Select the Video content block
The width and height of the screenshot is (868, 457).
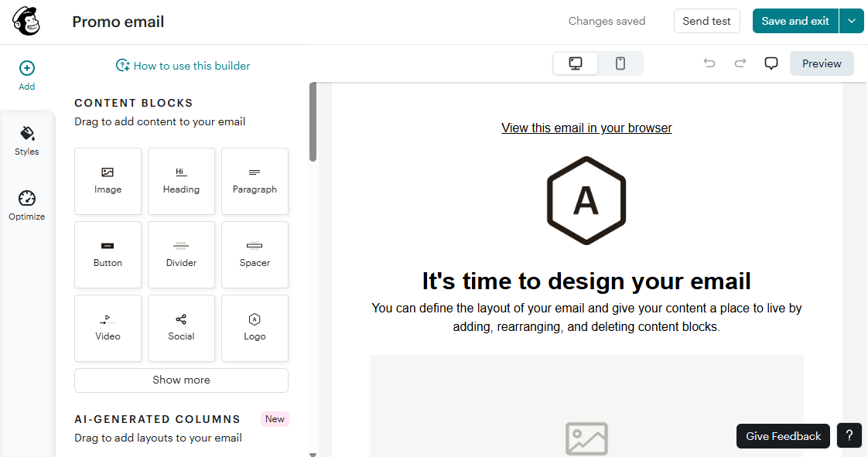108,328
